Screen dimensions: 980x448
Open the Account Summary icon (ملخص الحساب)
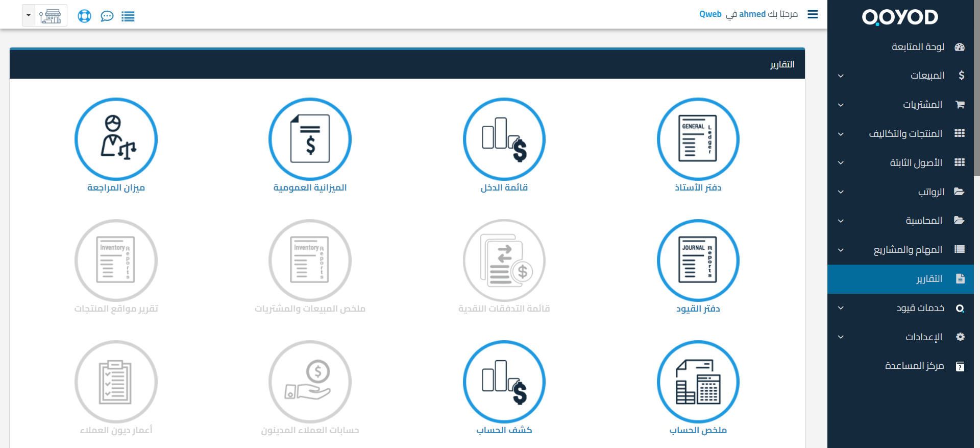(x=698, y=382)
